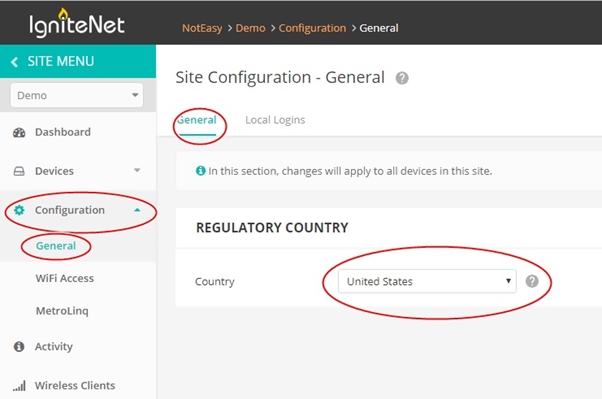Image resolution: width=602 pixels, height=399 pixels.
Task: Switch to the Local Logins tab
Action: point(275,120)
